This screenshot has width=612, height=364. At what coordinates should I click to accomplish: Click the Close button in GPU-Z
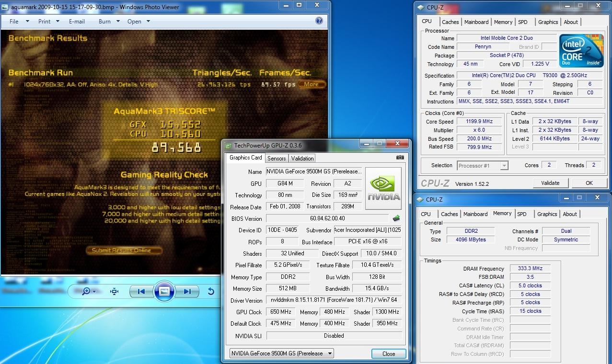(389, 354)
